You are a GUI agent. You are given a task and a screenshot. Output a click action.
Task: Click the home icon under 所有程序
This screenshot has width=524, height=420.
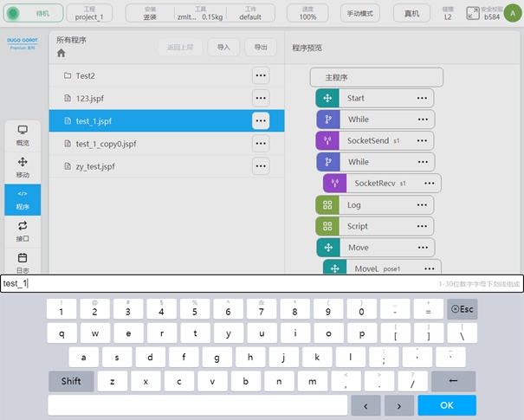click(x=61, y=54)
